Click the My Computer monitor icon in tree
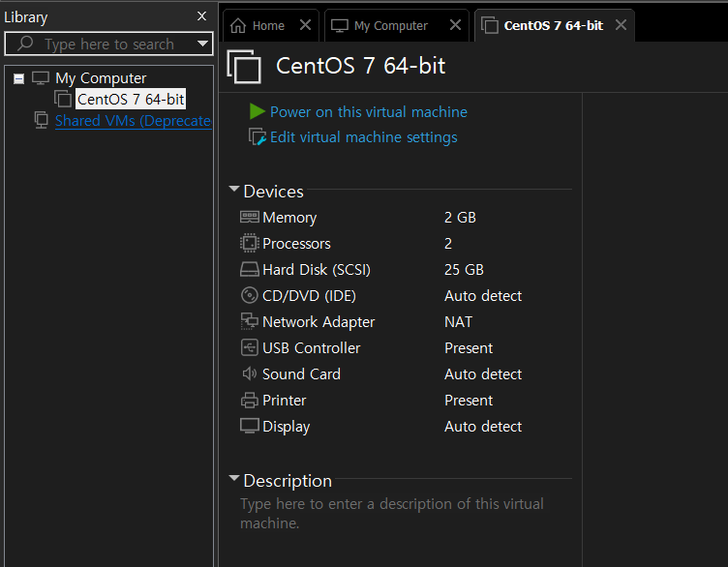 click(x=41, y=78)
